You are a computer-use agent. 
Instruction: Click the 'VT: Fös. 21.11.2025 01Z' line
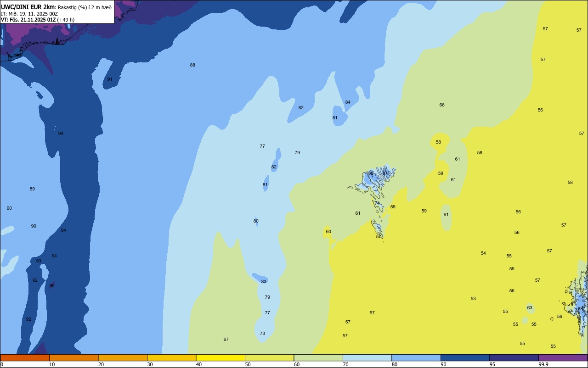click(x=28, y=20)
